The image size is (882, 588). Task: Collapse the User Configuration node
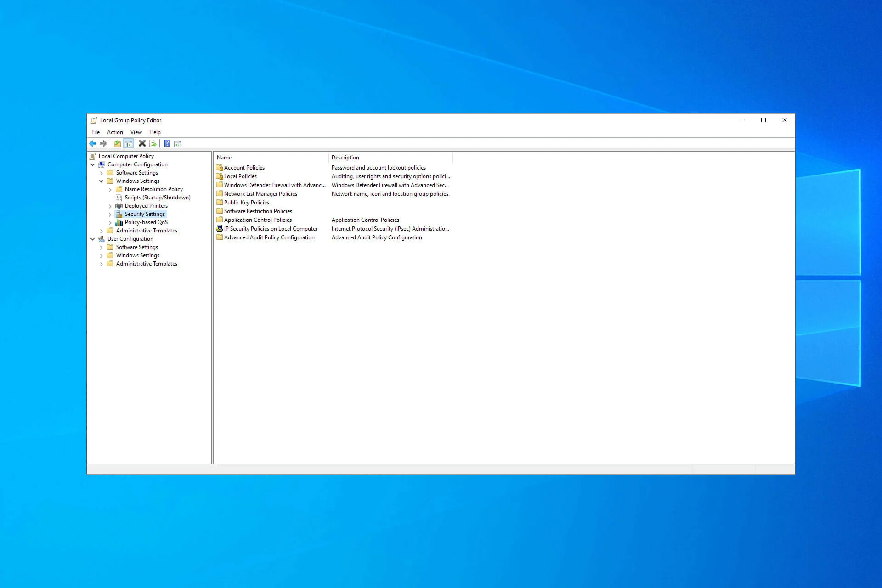click(93, 239)
